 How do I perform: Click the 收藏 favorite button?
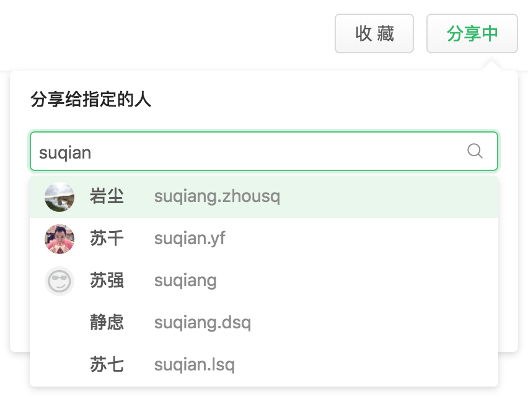click(x=374, y=33)
